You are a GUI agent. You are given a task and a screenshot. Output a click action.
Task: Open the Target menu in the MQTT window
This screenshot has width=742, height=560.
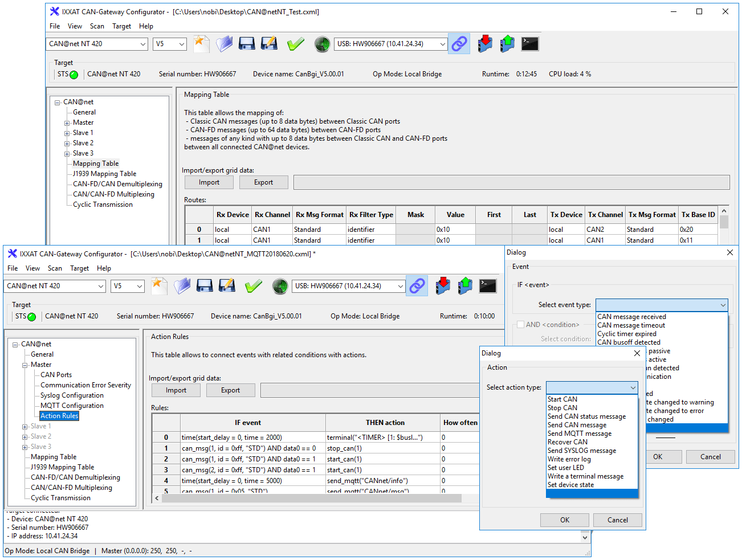coord(79,268)
